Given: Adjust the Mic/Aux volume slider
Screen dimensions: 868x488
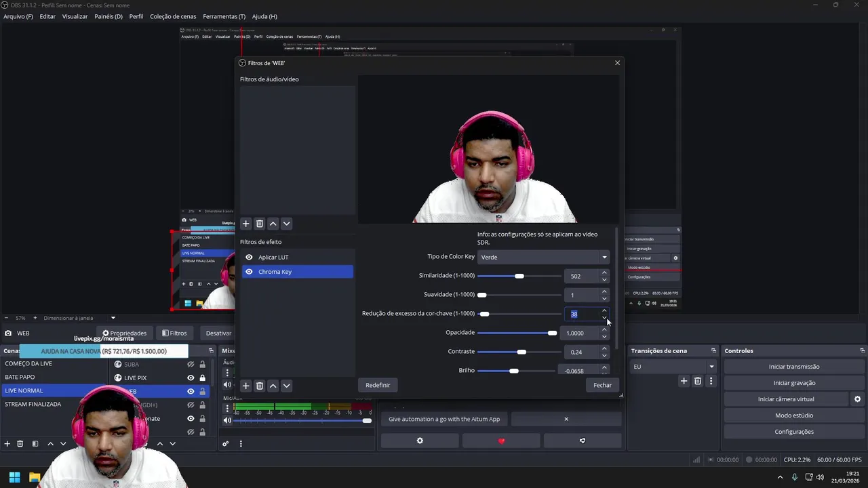Looking at the screenshot, I should (367, 420).
